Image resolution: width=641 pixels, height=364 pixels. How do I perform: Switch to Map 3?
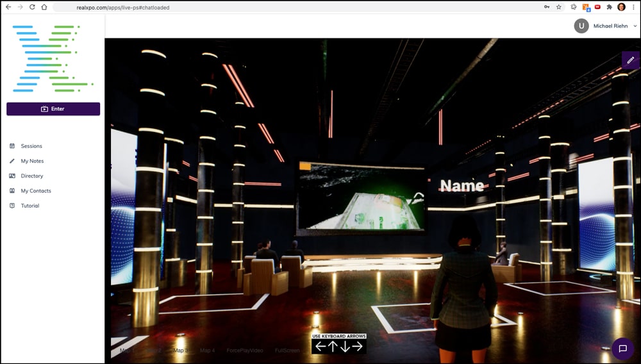tap(181, 351)
